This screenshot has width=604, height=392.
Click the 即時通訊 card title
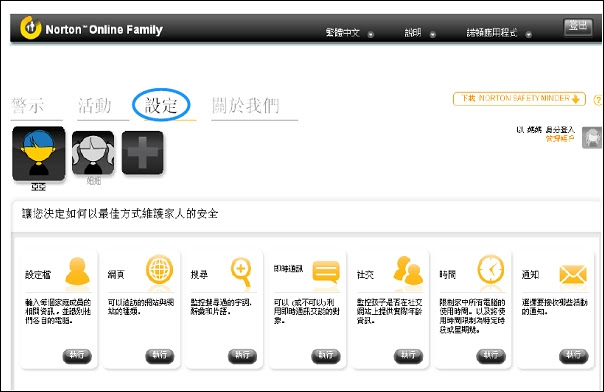click(x=289, y=269)
